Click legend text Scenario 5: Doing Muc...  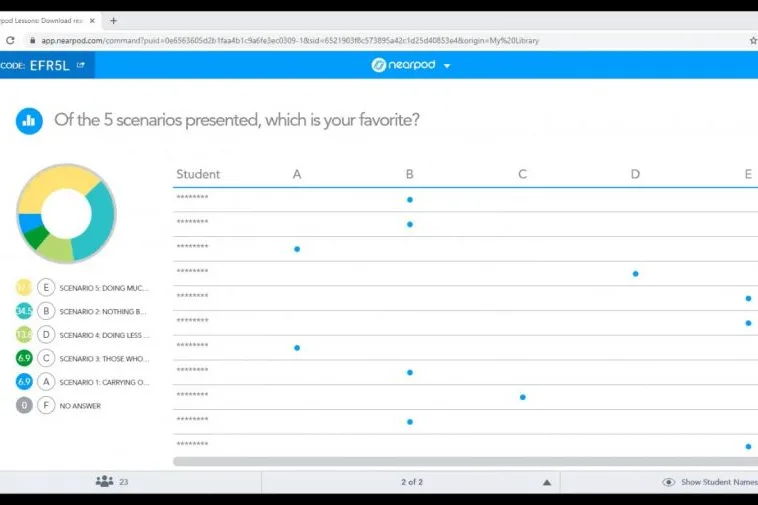104,288
